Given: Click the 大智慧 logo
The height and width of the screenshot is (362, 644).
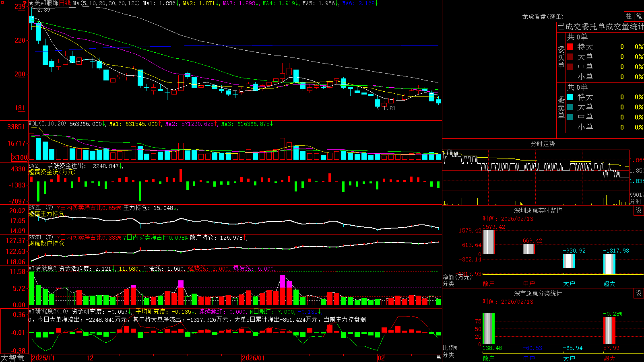Looking at the screenshot, I should click(x=12, y=358).
